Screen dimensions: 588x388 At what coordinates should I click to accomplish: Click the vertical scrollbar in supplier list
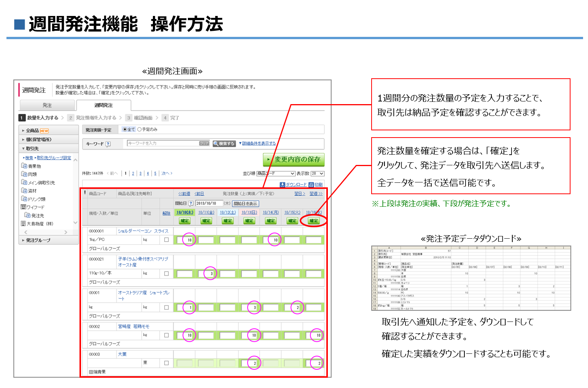coord(75,190)
